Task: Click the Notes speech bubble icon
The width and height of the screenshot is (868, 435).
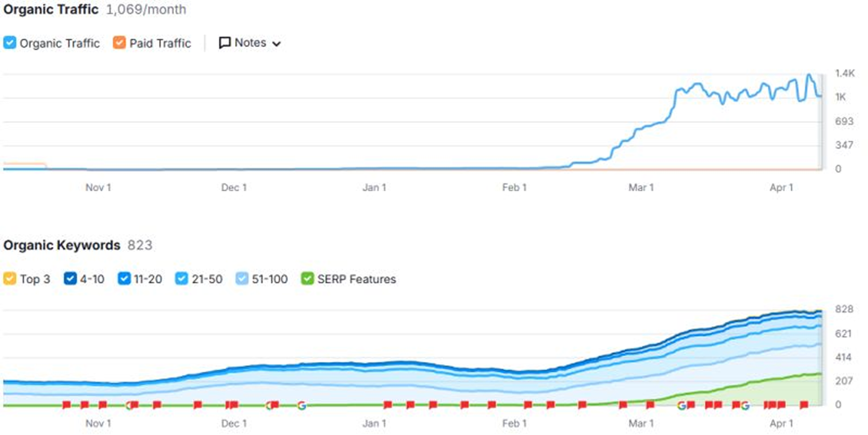Action: pyautogui.click(x=224, y=43)
